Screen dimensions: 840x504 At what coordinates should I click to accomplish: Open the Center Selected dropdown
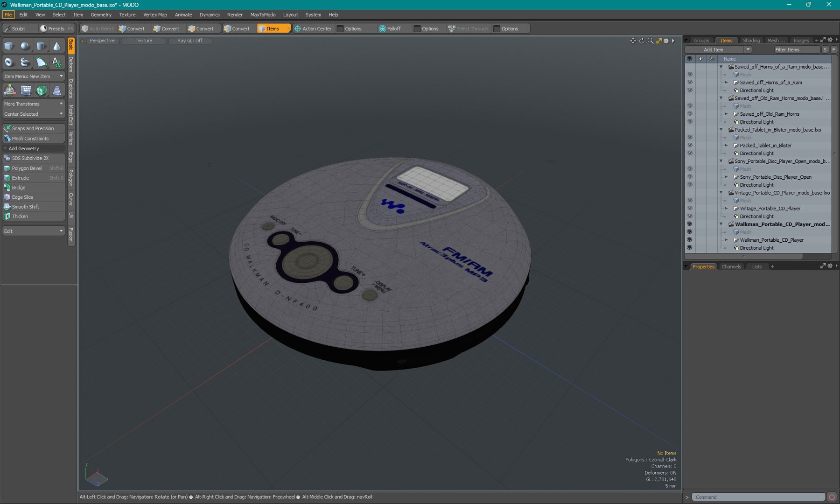34,114
